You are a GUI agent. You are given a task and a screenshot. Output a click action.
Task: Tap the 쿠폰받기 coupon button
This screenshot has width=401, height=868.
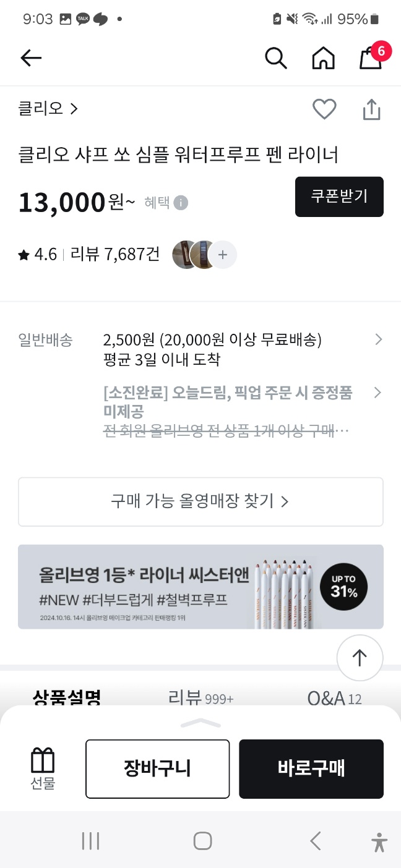[x=339, y=197]
